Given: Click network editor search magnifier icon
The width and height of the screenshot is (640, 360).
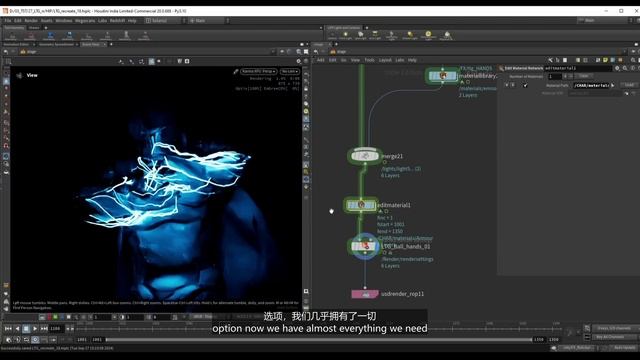Looking at the screenshot, I should [x=633, y=60].
